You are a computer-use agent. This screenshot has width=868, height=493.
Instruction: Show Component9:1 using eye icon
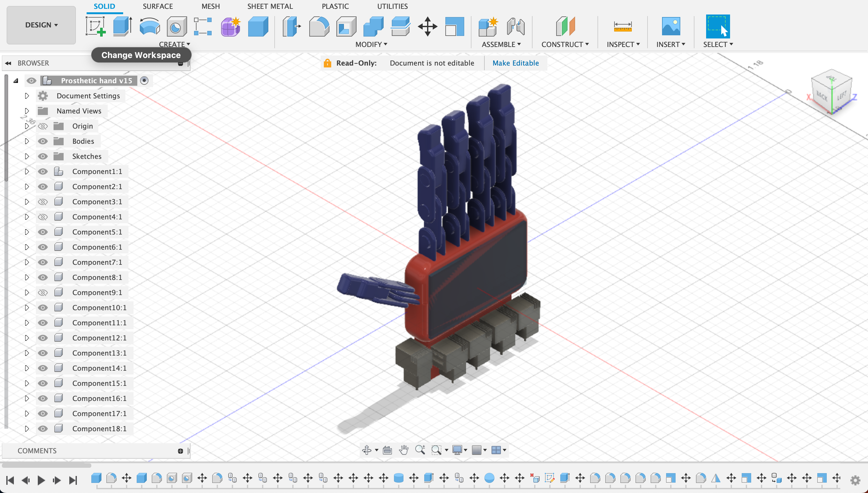coord(43,293)
